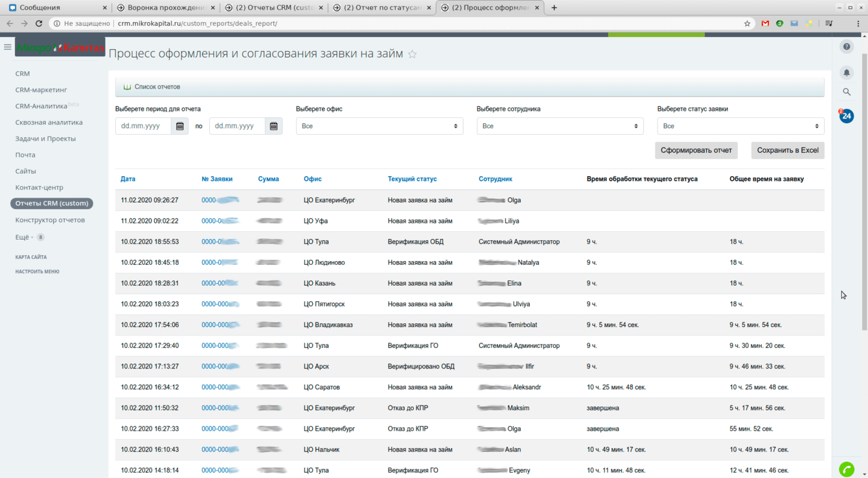Switch to the Сообщения tab

pyautogui.click(x=56, y=8)
